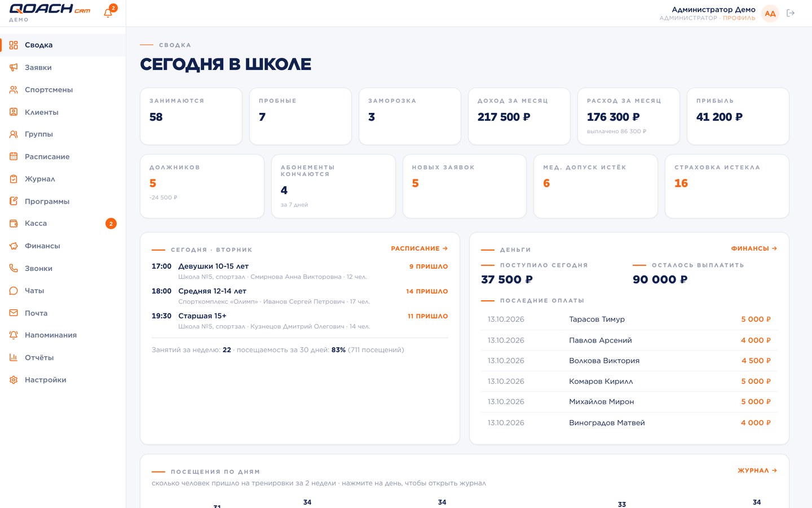The width and height of the screenshot is (812, 508).
Task: Click the 14 ПРИШЛО attendance label
Action: coord(427,291)
